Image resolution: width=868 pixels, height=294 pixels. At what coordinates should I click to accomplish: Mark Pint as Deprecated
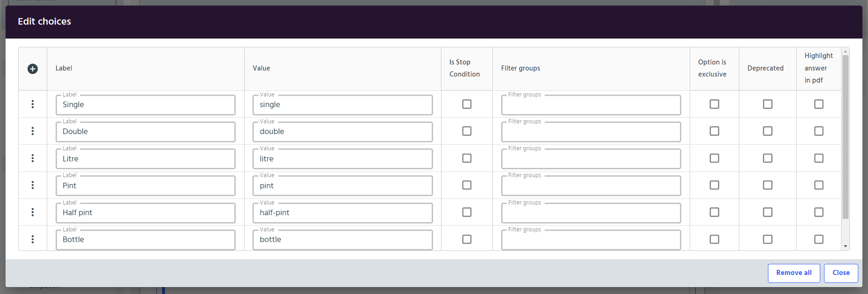tap(767, 185)
